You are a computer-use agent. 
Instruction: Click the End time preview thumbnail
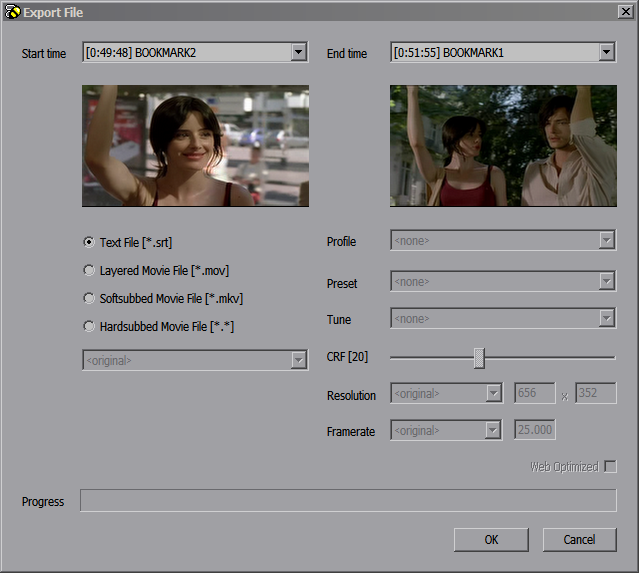(503, 146)
